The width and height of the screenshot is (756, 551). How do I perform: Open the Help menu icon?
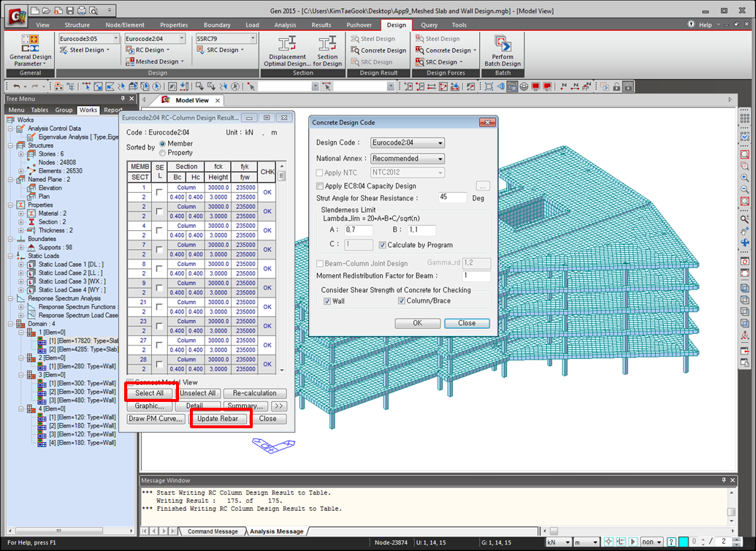tap(692, 24)
